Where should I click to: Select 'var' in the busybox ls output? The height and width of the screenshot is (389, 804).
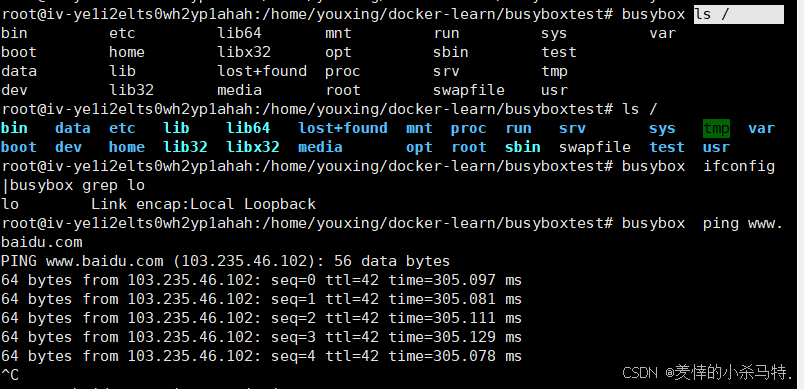[x=662, y=34]
